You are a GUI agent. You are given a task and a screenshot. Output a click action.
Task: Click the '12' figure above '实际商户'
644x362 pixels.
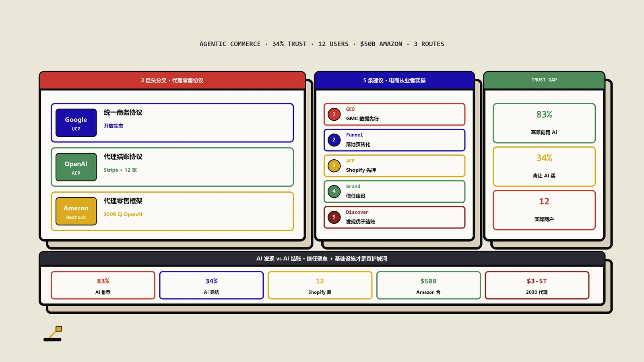pos(544,202)
